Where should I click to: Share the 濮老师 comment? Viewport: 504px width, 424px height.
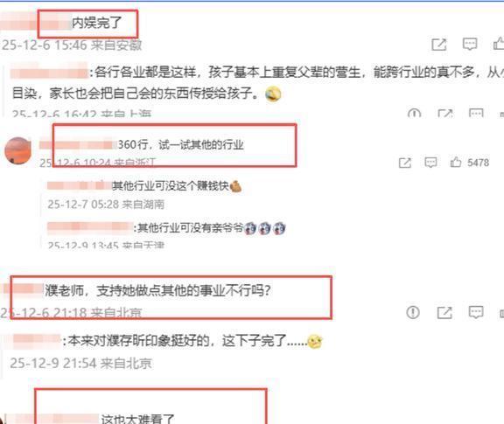444,313
